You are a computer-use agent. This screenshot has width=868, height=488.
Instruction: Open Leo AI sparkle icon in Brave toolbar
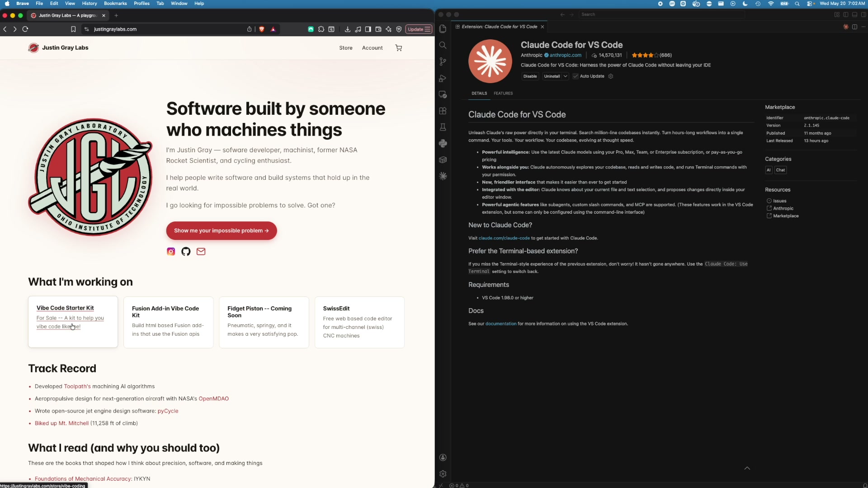tap(388, 29)
